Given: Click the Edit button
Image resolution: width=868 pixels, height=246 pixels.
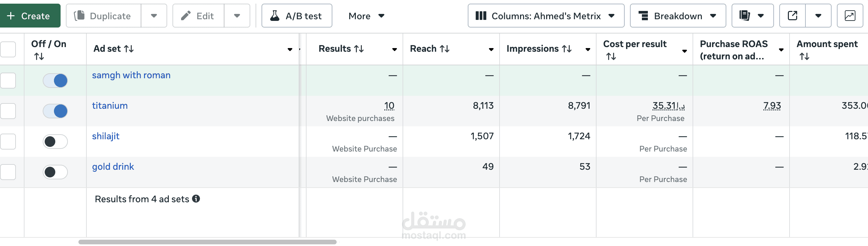Looking at the screenshot, I should [198, 16].
